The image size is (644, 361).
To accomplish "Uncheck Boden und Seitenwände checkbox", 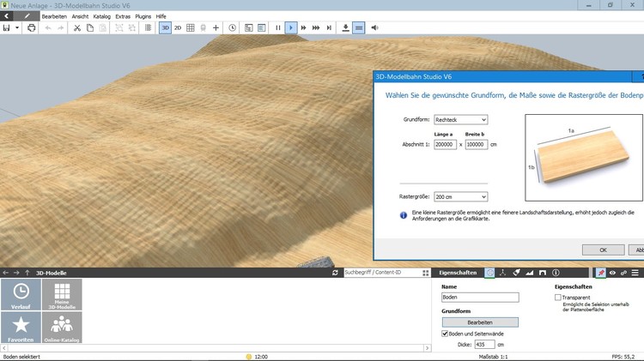I will [445, 333].
